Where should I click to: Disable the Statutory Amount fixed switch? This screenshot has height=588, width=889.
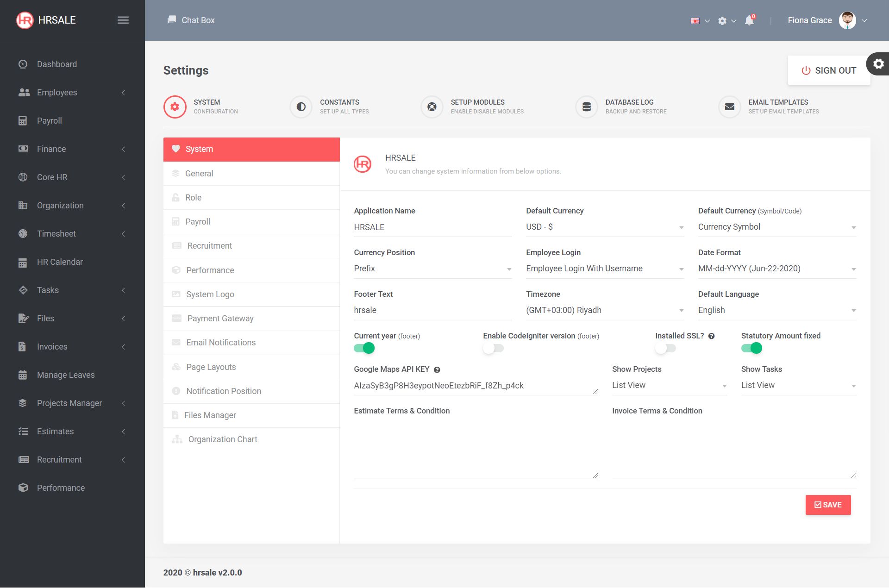pyautogui.click(x=751, y=348)
